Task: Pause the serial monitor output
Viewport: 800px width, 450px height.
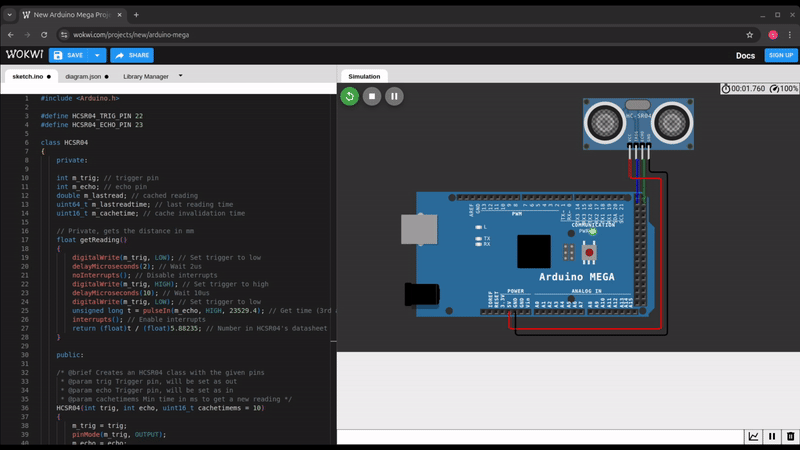Action: [772, 436]
